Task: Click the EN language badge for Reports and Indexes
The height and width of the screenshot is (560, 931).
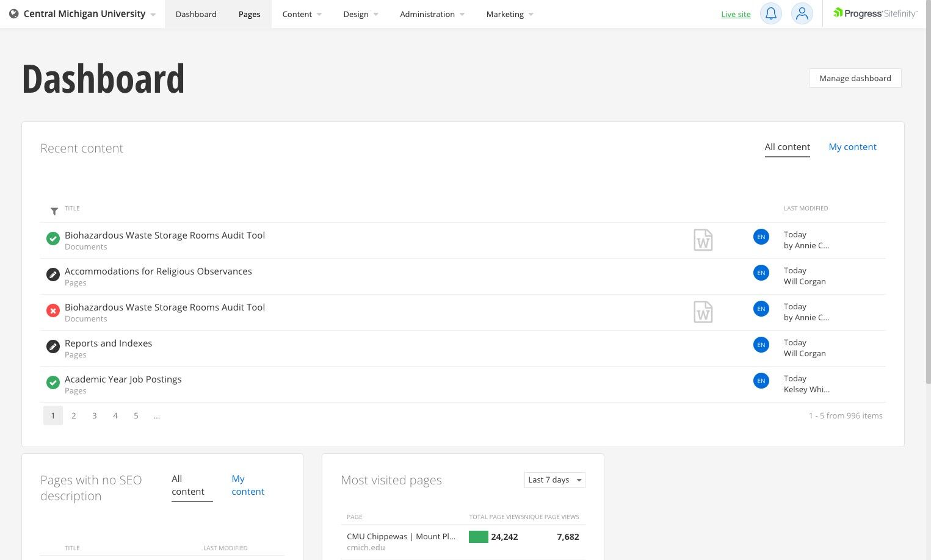Action: point(761,345)
